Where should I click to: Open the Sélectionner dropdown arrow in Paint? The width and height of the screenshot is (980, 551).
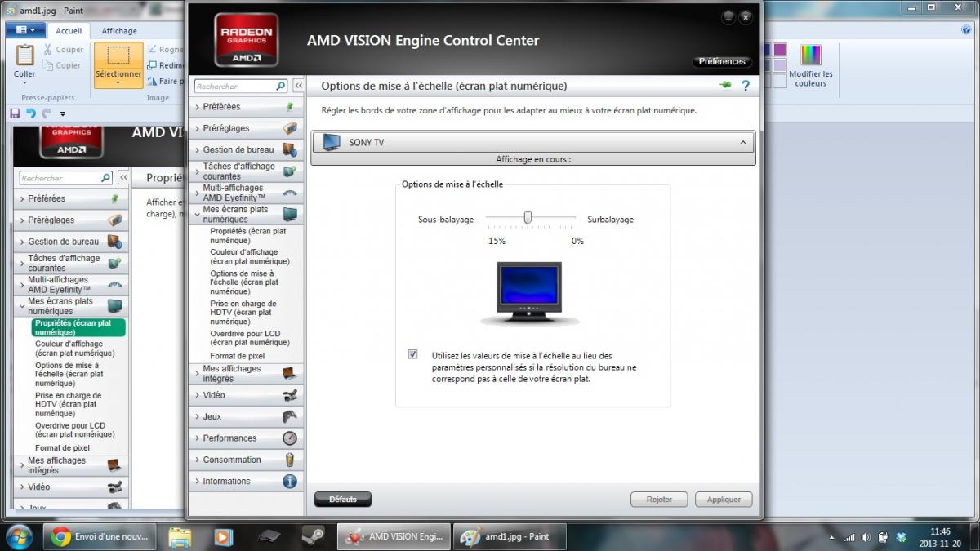(x=118, y=84)
